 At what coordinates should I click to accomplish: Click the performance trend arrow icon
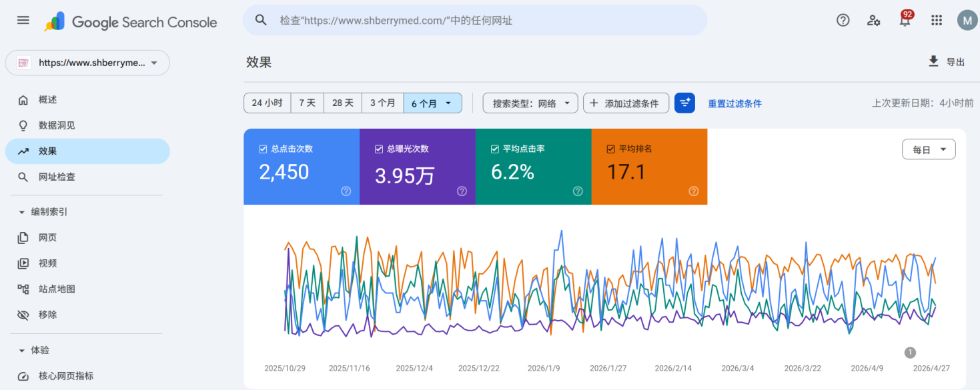[23, 151]
